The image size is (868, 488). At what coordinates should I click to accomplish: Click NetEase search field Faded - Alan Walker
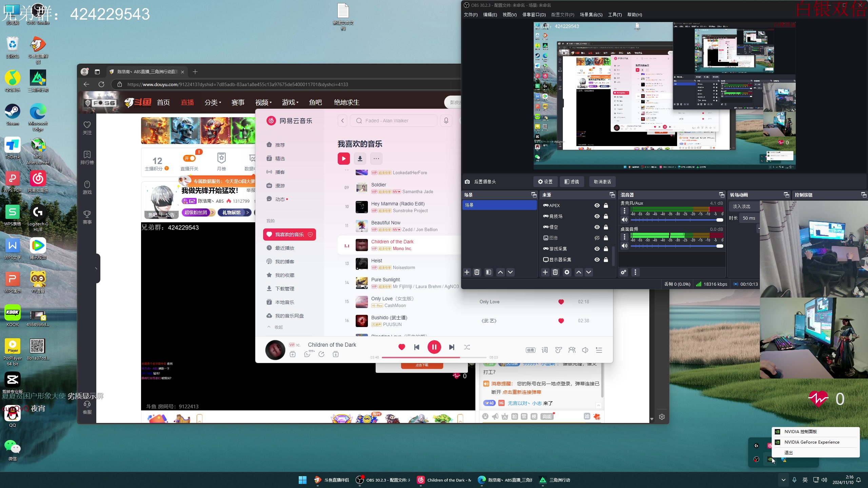394,121
